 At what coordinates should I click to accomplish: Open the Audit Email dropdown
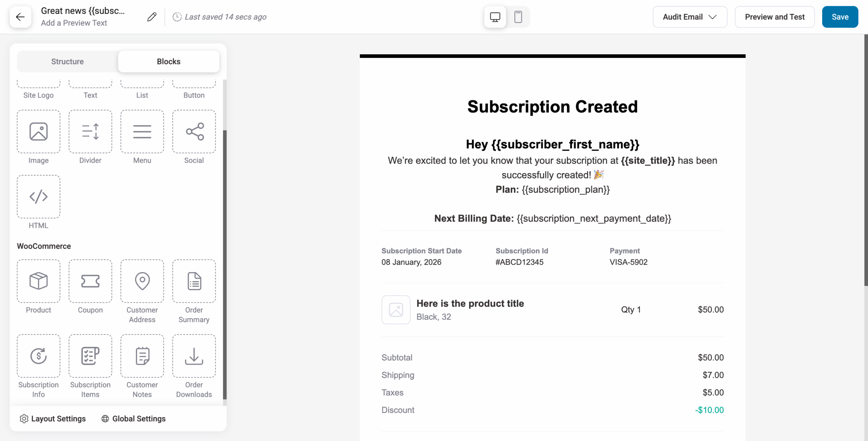(690, 17)
